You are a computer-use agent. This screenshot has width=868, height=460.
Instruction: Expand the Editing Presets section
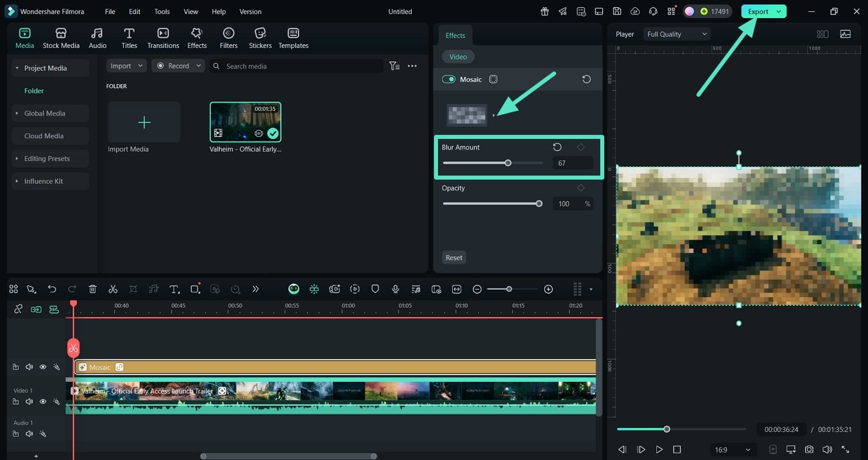[17, 159]
